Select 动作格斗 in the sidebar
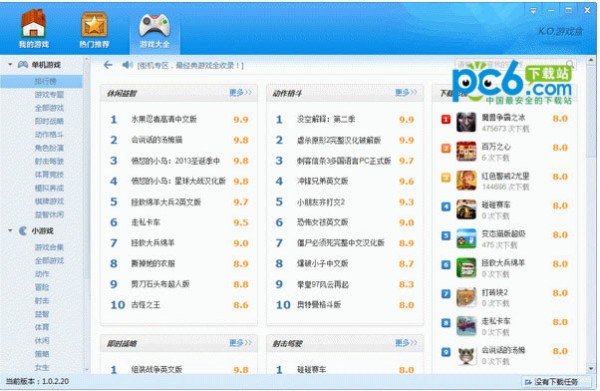 49,134
